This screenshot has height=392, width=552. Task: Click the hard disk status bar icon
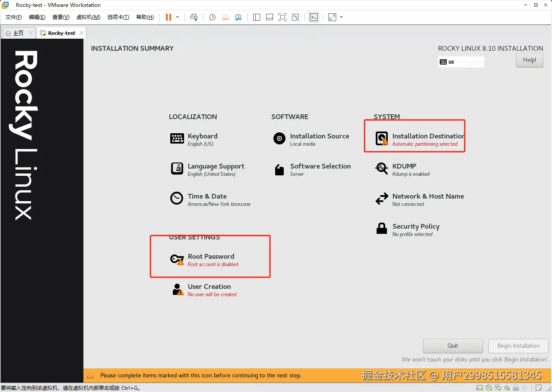(x=480, y=388)
